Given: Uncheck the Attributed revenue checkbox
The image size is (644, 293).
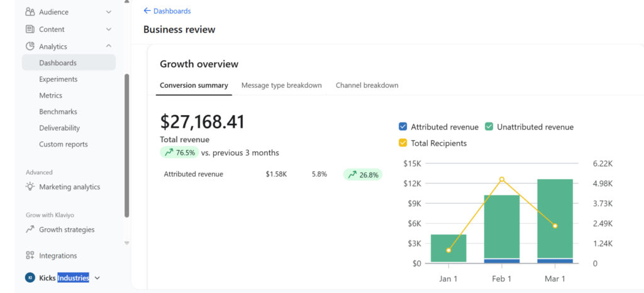Looking at the screenshot, I should (x=403, y=127).
